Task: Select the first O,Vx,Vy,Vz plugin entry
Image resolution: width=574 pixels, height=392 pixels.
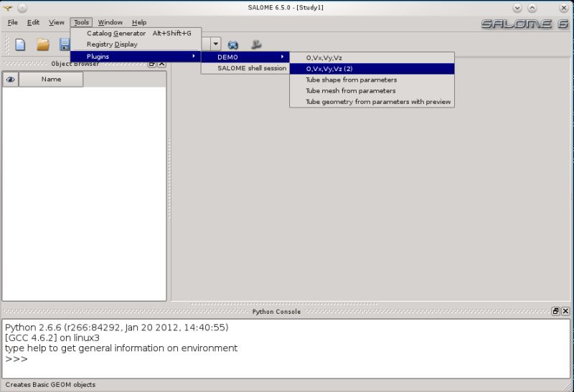Action: (372, 58)
